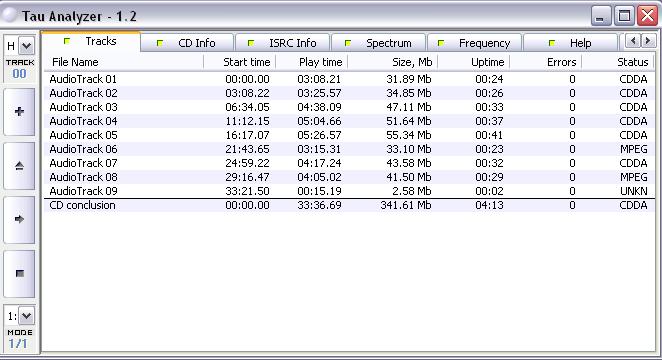662x360 pixels.
Task: Click the play time 05:26.57
Action: (319, 135)
